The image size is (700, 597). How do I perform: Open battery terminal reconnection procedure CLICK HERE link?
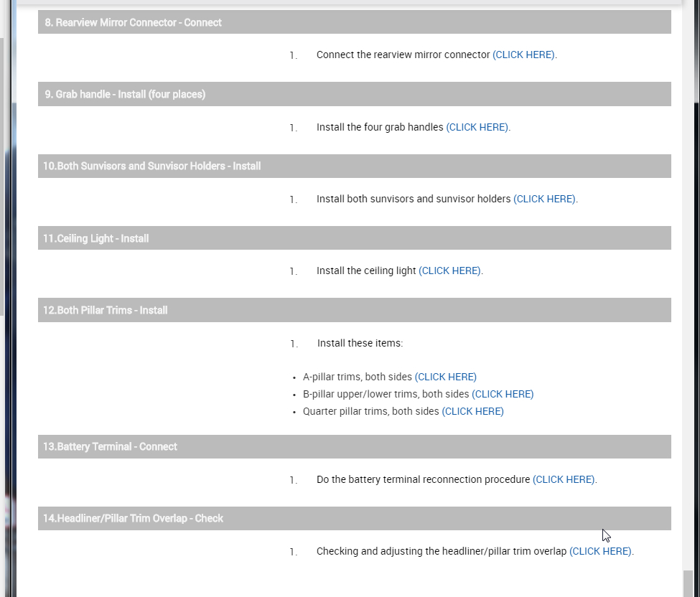[564, 479]
